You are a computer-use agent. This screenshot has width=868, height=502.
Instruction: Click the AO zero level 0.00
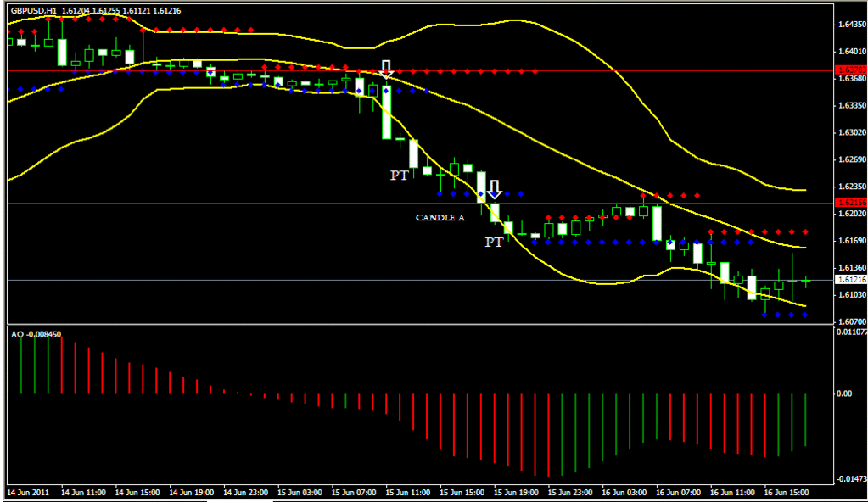(x=844, y=393)
